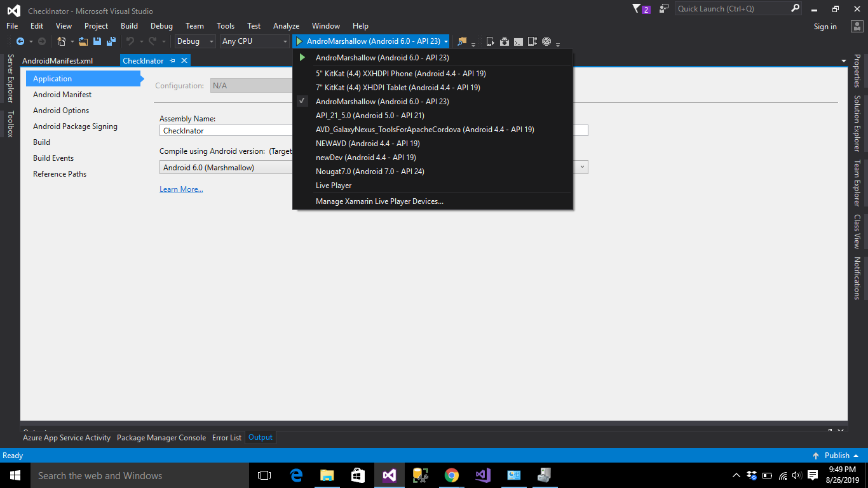Click the Assembly Name input field

click(374, 130)
